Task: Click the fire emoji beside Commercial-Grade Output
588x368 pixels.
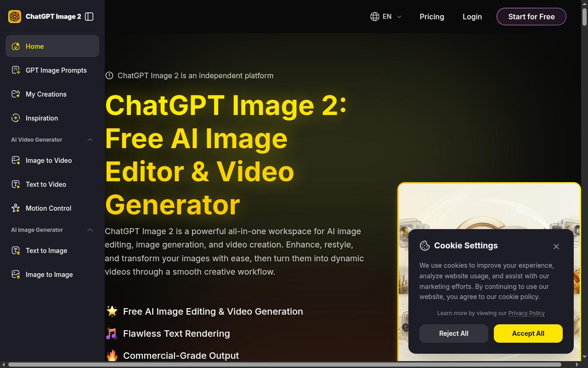Action: [x=112, y=356]
